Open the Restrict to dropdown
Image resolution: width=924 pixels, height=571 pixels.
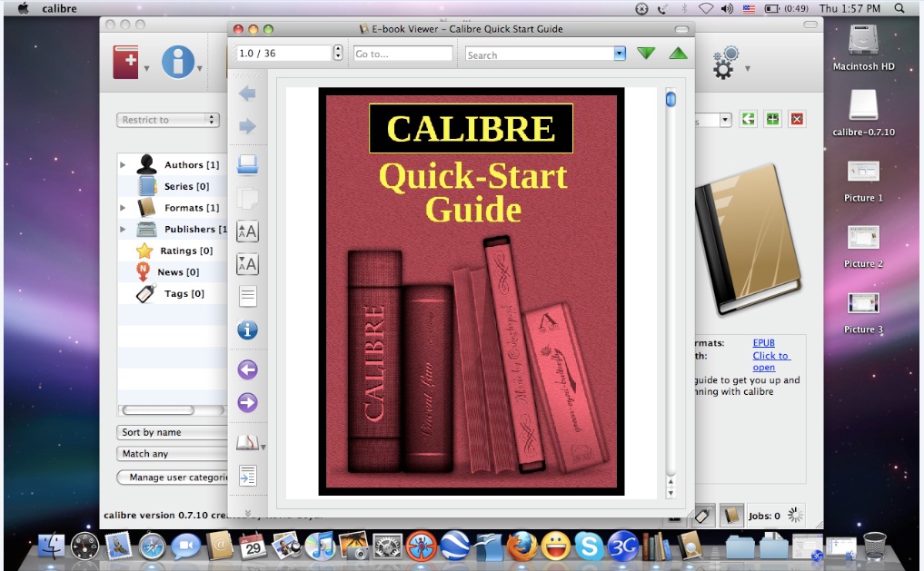(168, 120)
